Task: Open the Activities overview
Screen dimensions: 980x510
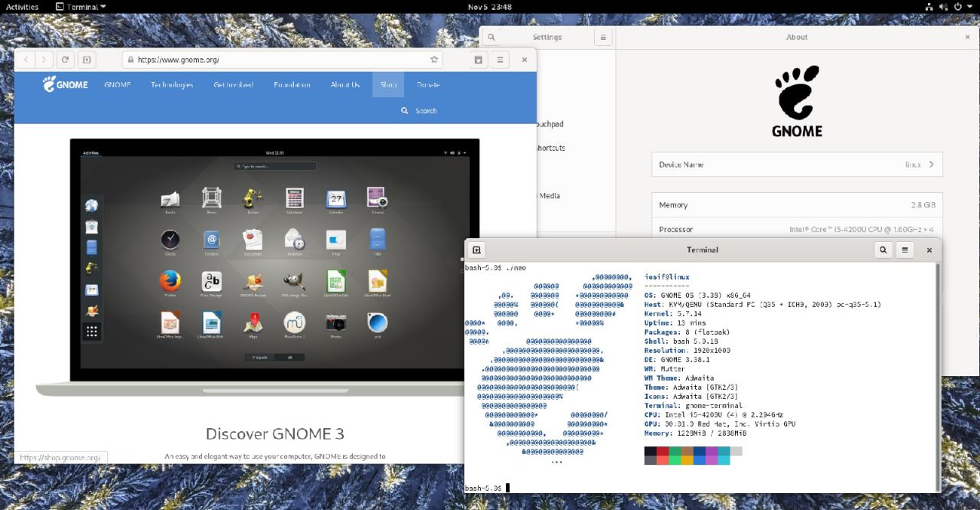Action: pos(22,7)
